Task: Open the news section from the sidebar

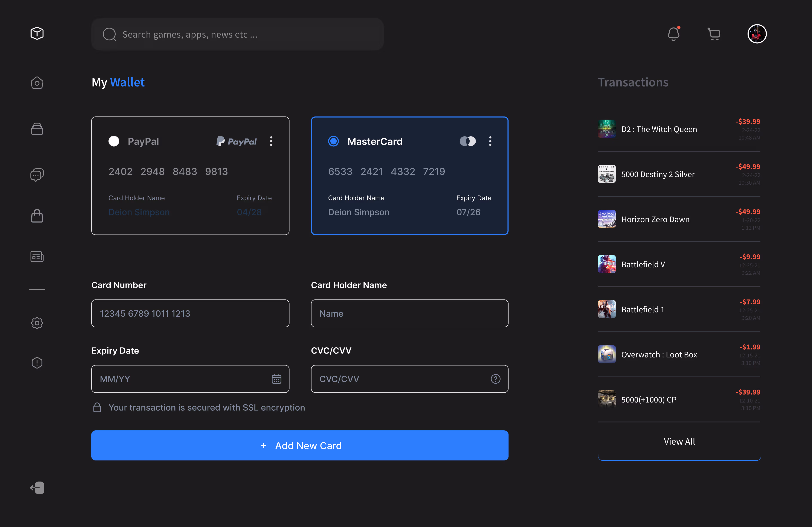Action: 37,256
